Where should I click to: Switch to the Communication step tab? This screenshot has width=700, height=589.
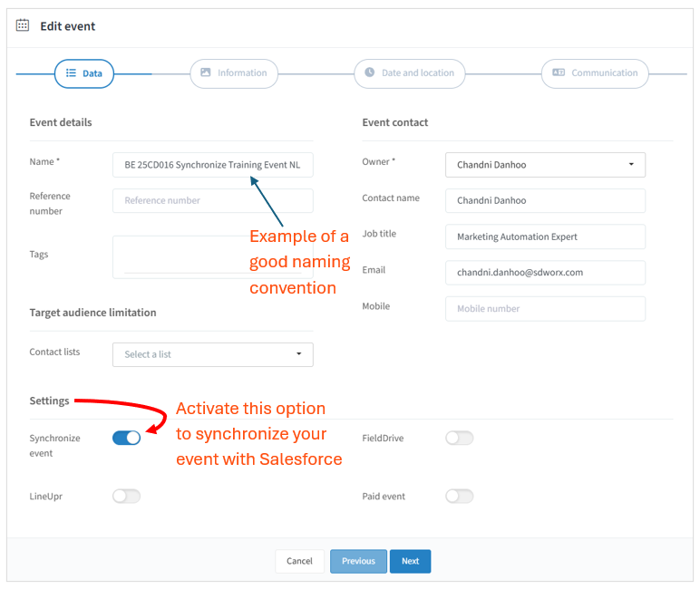point(595,73)
